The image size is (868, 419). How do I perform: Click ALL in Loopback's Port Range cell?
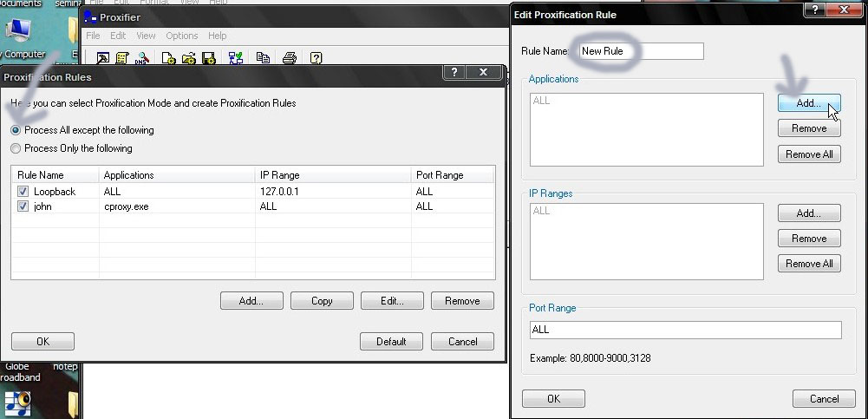click(x=425, y=192)
